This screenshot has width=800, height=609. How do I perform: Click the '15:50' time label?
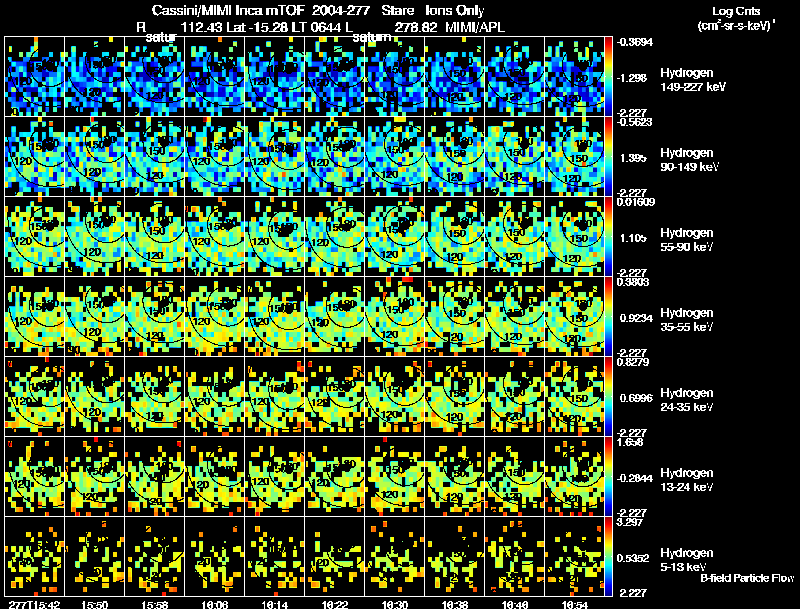pos(94,605)
